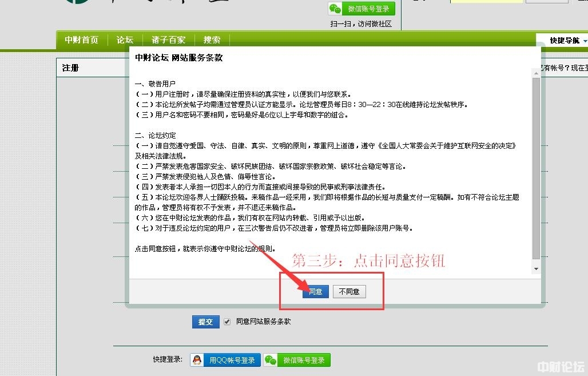Screen dimensions: 588x376
Task: Click the WeChat icon in the header
Action: [x=336, y=9]
